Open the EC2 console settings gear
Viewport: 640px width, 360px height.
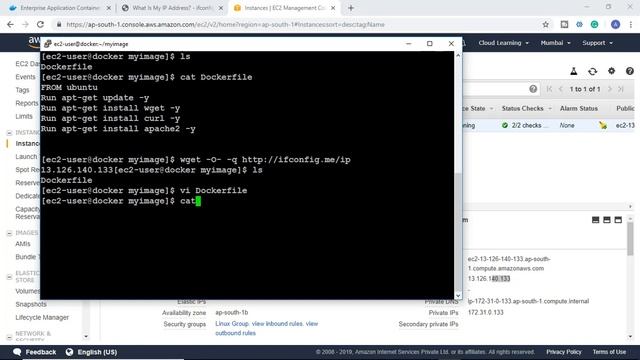pyautogui.click(x=611, y=71)
